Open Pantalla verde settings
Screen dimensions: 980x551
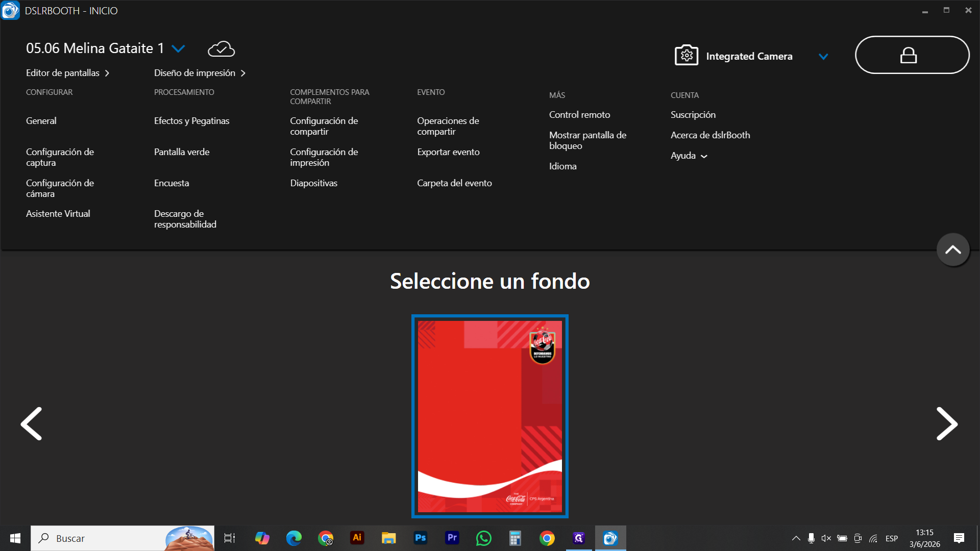182,152
